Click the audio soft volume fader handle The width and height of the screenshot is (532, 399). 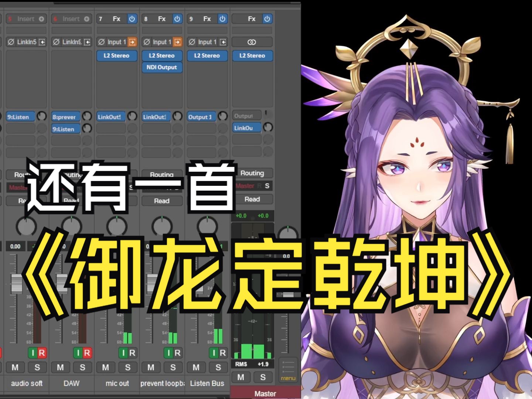[x=17, y=284]
